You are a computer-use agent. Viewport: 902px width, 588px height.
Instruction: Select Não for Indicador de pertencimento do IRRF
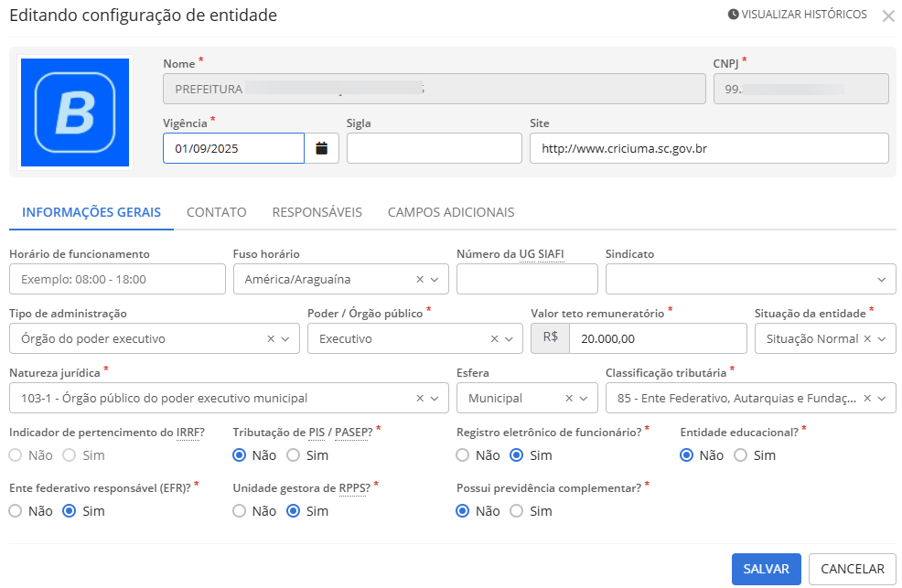tap(16, 455)
